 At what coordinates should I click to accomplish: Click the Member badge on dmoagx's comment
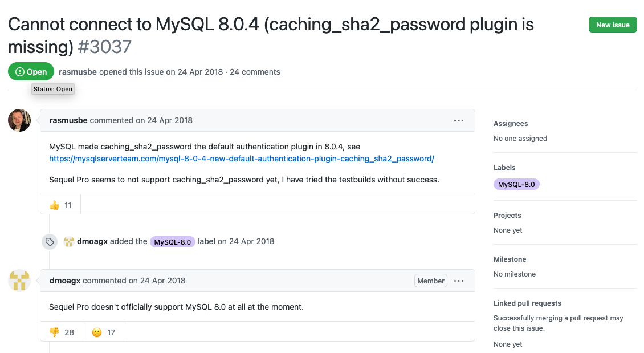431,281
